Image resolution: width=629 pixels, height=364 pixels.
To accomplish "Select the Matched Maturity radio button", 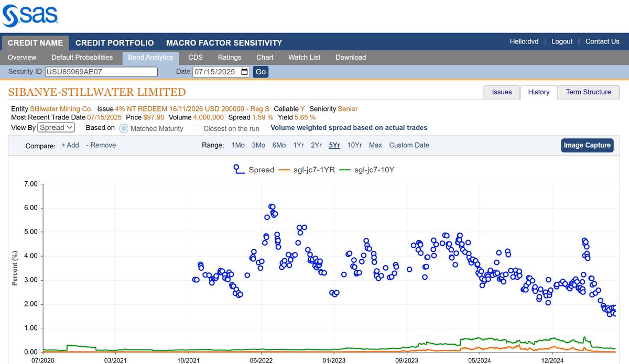I will pos(124,128).
